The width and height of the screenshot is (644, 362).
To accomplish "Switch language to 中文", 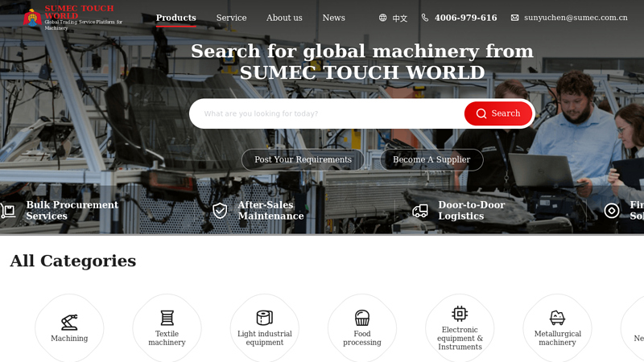I will 399,18.
